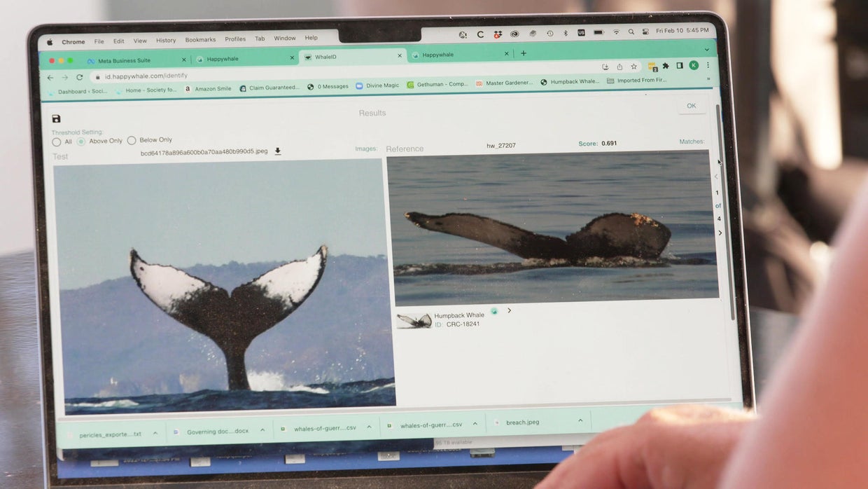This screenshot has height=489, width=868.
Task: Click the OK button
Action: click(x=691, y=105)
